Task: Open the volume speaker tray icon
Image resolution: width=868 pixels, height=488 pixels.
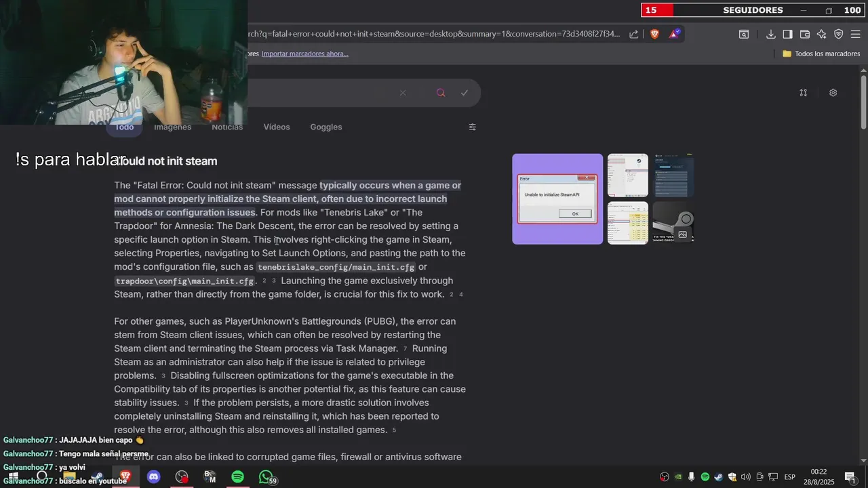Action: pos(746,477)
